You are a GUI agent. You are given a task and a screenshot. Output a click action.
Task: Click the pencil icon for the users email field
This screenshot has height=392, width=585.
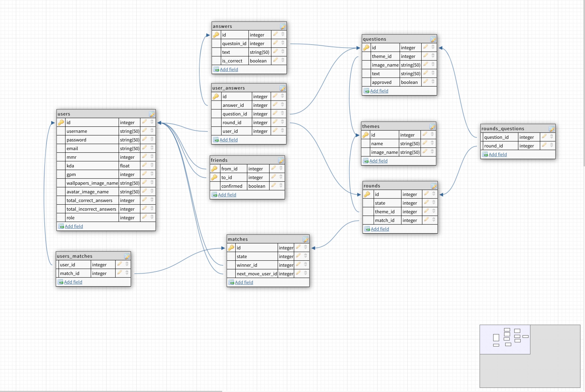tap(145, 148)
